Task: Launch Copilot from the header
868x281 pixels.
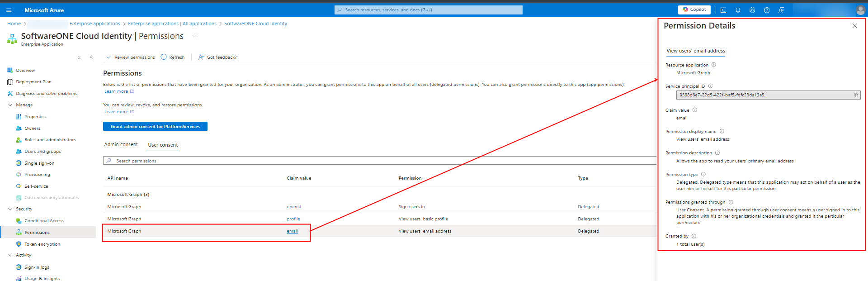Action: [694, 10]
